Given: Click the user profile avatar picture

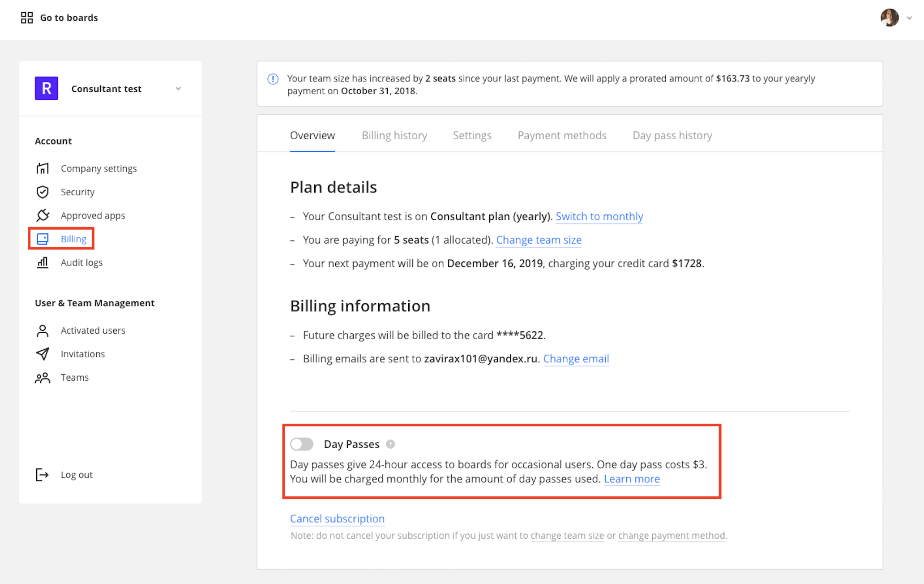Looking at the screenshot, I should pos(890,18).
